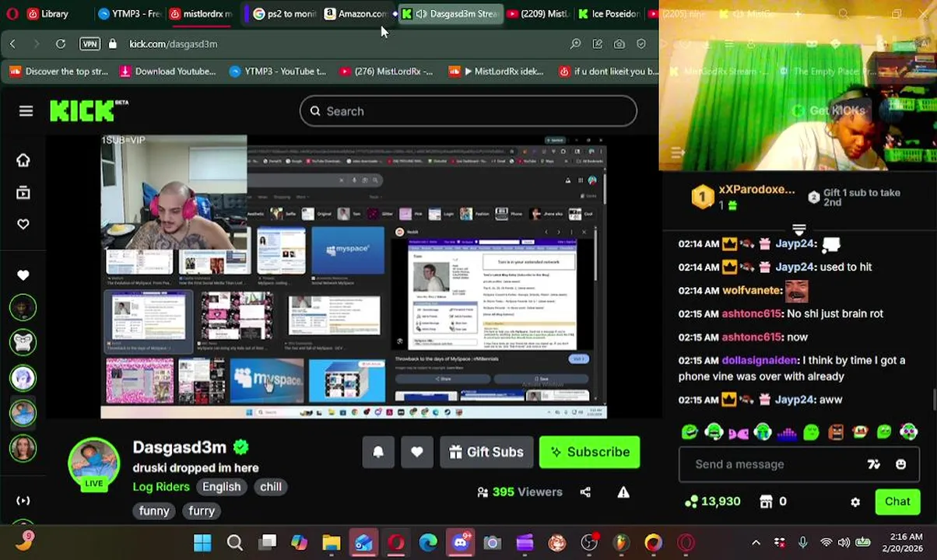This screenshot has height=560, width=937.
Task: Go back with browser back arrow
Action: [x=12, y=44]
